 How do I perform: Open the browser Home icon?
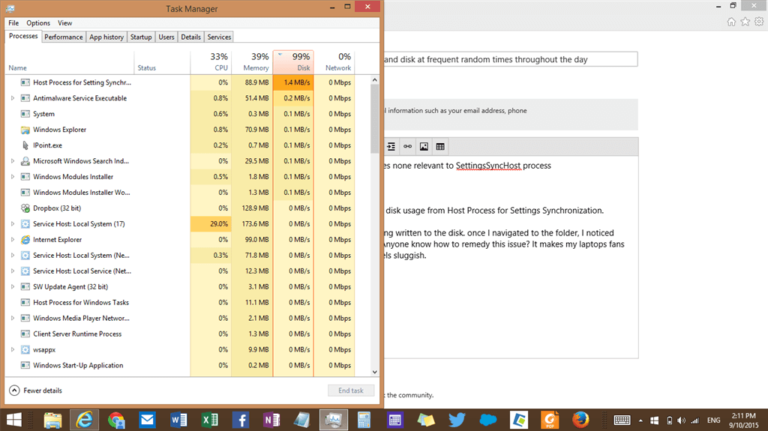(x=731, y=22)
